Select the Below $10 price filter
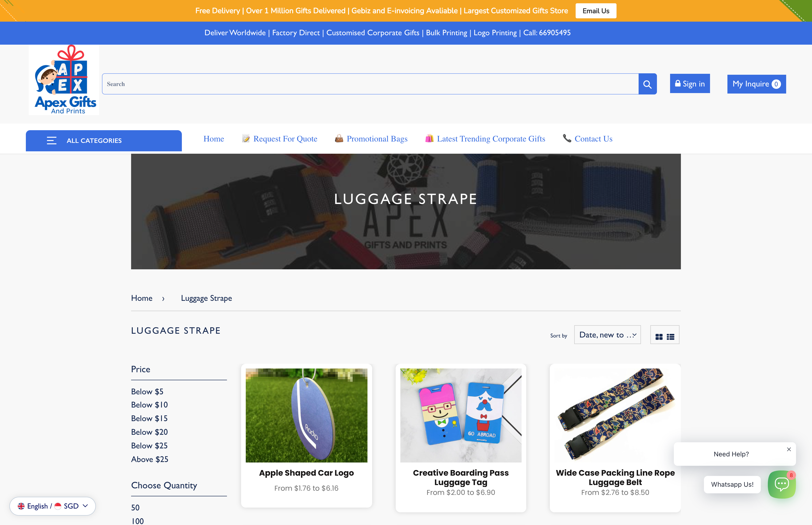The image size is (812, 525). (149, 405)
